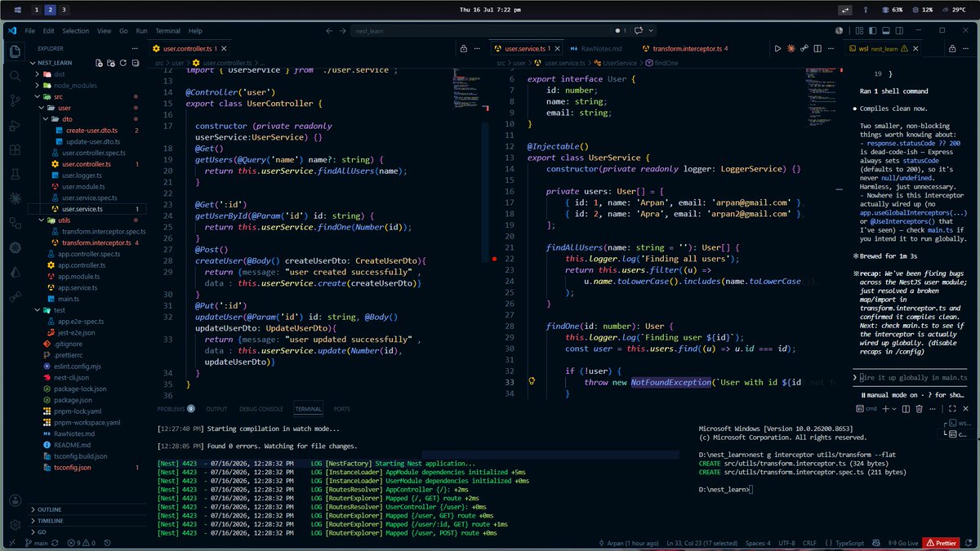Viewport: 980px width, 551px height.
Task: Click the battery 63% indicator in top bar
Action: (892, 10)
